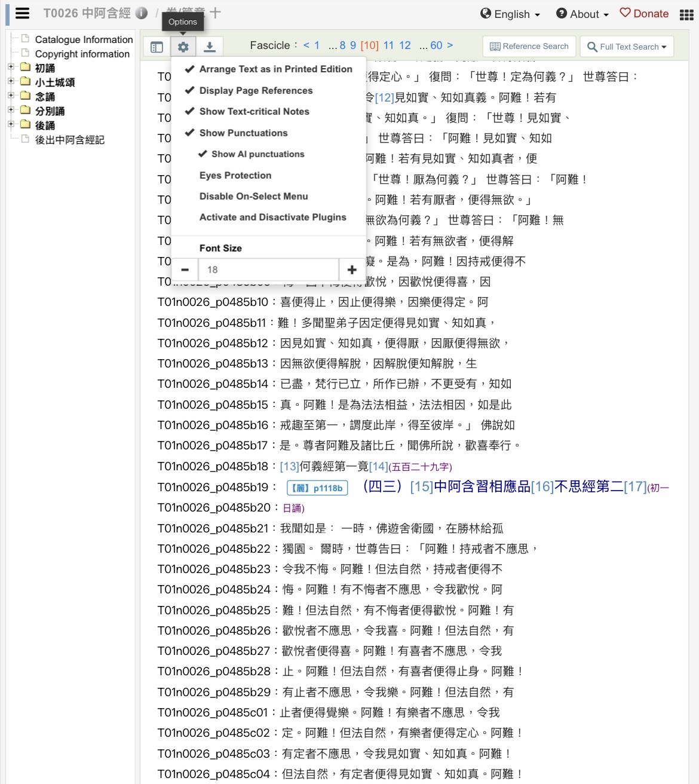Toggle Display Page References option
This screenshot has height=784, width=699.
(x=256, y=91)
